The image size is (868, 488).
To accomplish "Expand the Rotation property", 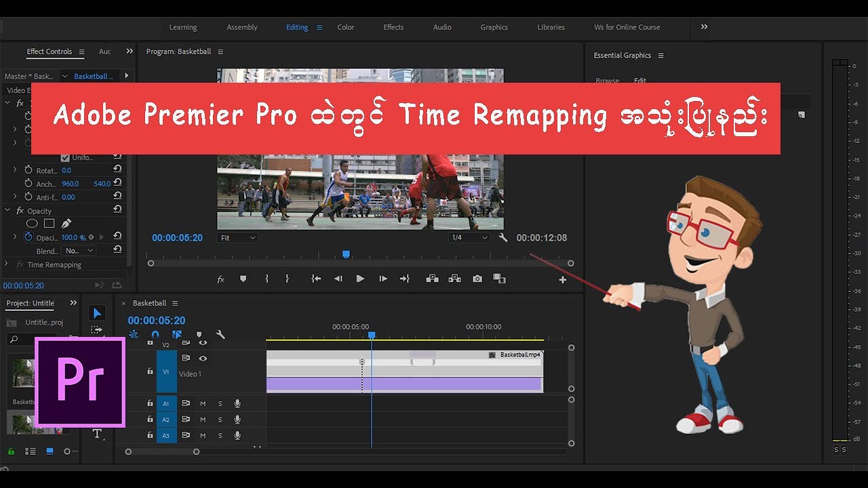I will 15,170.
